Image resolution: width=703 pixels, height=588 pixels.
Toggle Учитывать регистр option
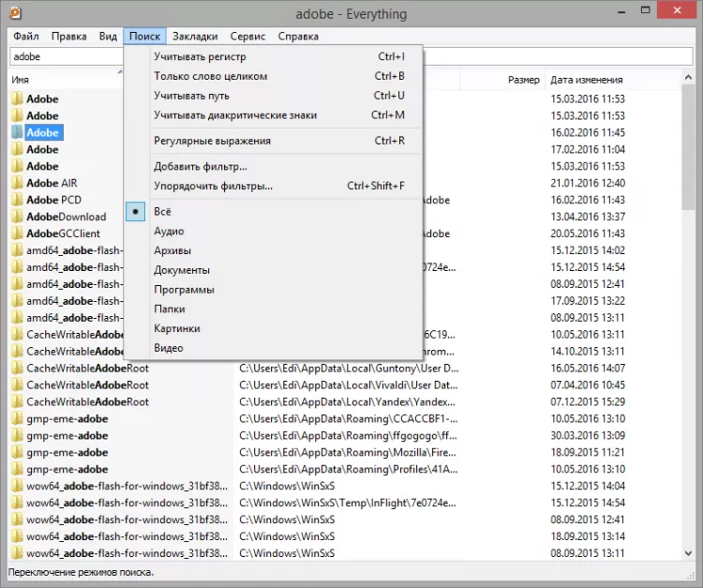click(274, 56)
